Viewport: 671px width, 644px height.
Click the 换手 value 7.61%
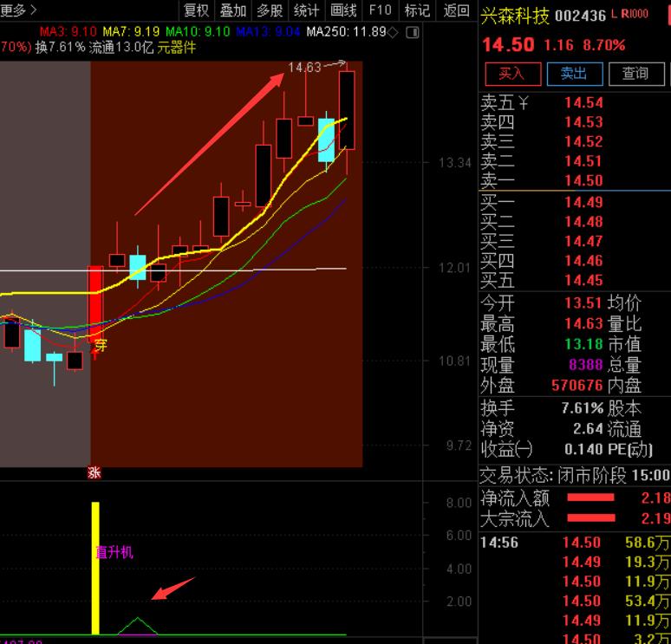pyautogui.click(x=583, y=408)
